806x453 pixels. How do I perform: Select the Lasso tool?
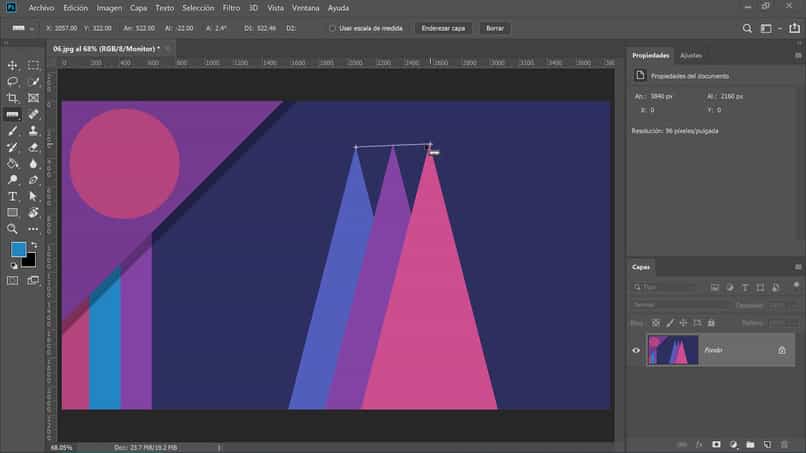(x=12, y=81)
